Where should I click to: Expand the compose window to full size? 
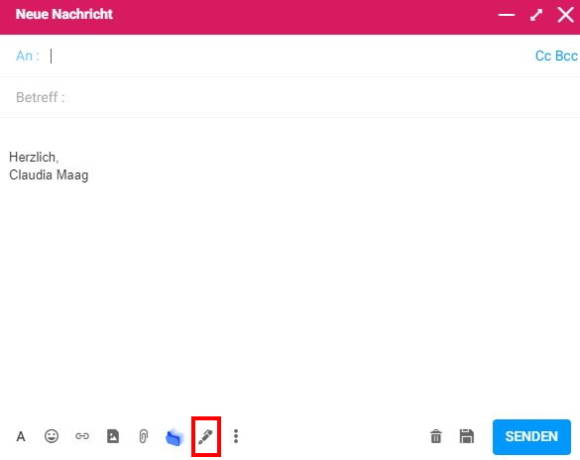pos(536,15)
